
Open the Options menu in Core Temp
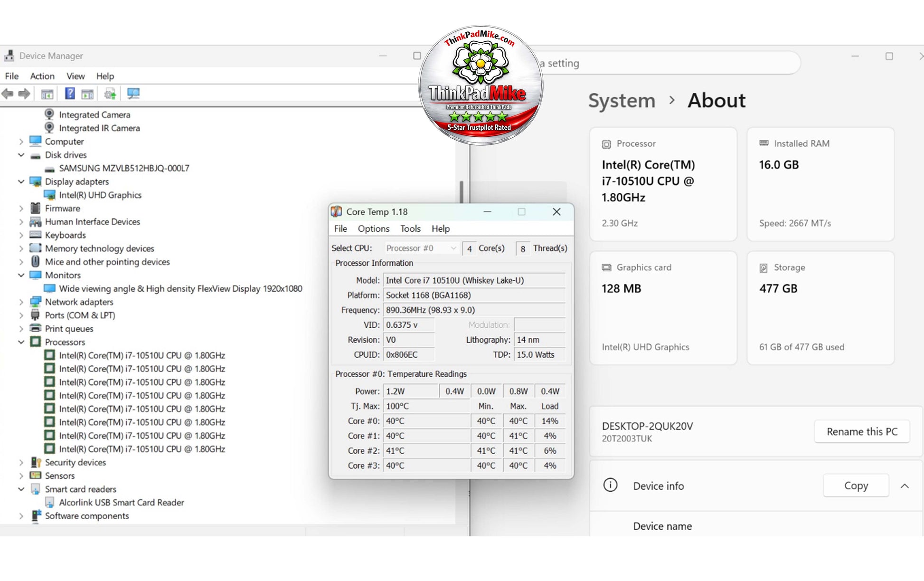[374, 229]
